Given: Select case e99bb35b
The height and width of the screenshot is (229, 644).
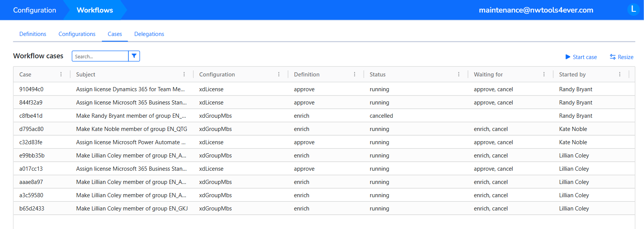Looking at the screenshot, I should [32, 156].
